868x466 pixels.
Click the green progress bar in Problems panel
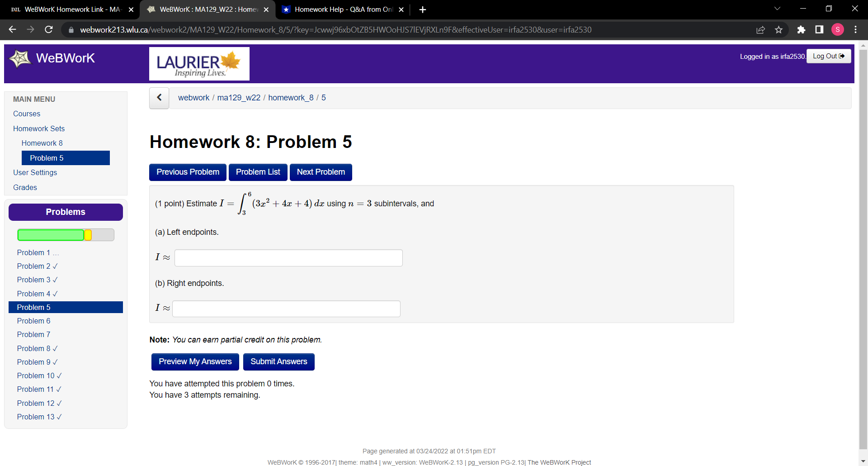point(50,234)
